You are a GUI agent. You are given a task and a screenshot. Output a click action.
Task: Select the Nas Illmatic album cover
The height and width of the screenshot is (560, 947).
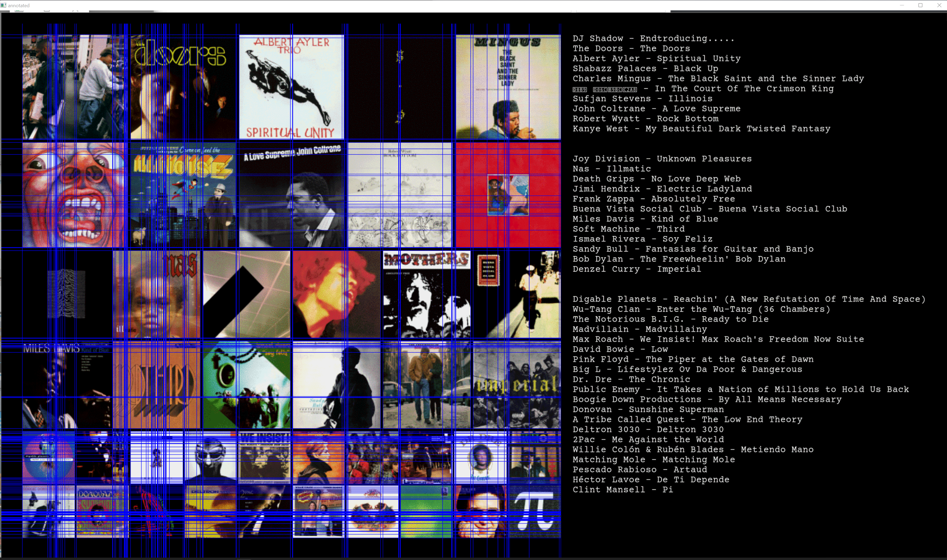click(156, 294)
